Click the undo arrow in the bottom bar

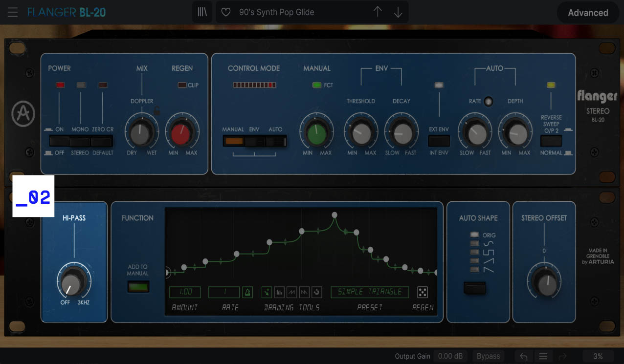coord(523,356)
